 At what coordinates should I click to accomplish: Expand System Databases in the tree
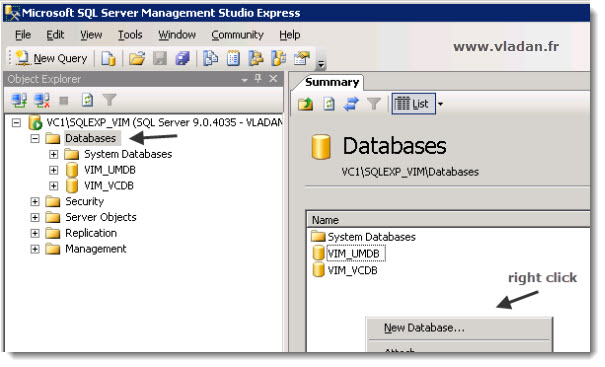(53, 154)
